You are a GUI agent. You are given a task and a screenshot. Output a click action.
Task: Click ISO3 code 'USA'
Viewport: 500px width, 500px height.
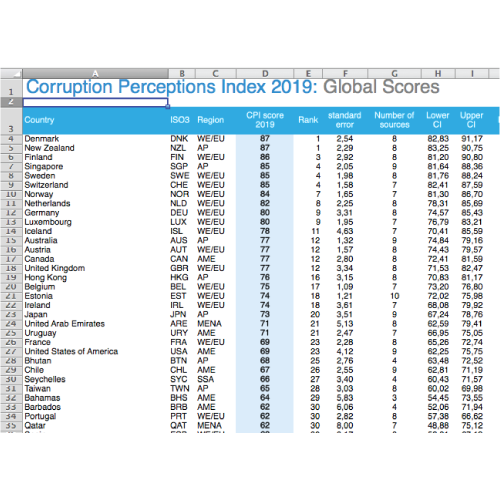(179, 351)
